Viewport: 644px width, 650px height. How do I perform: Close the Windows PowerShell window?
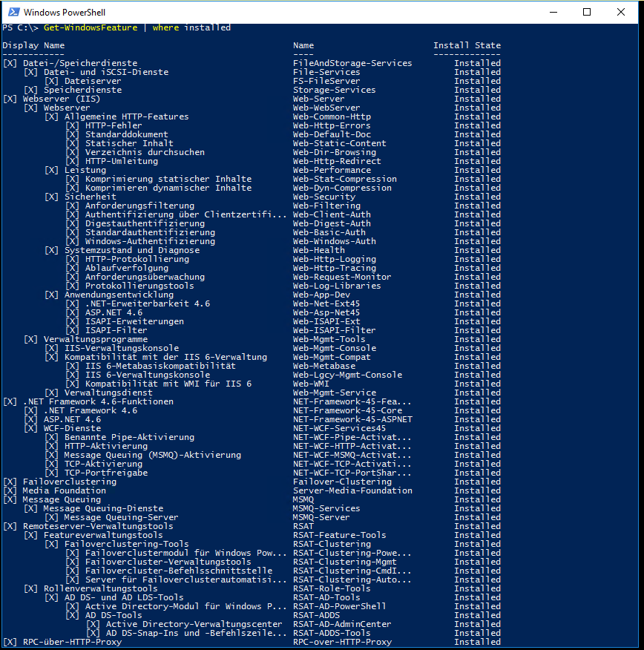pos(621,12)
